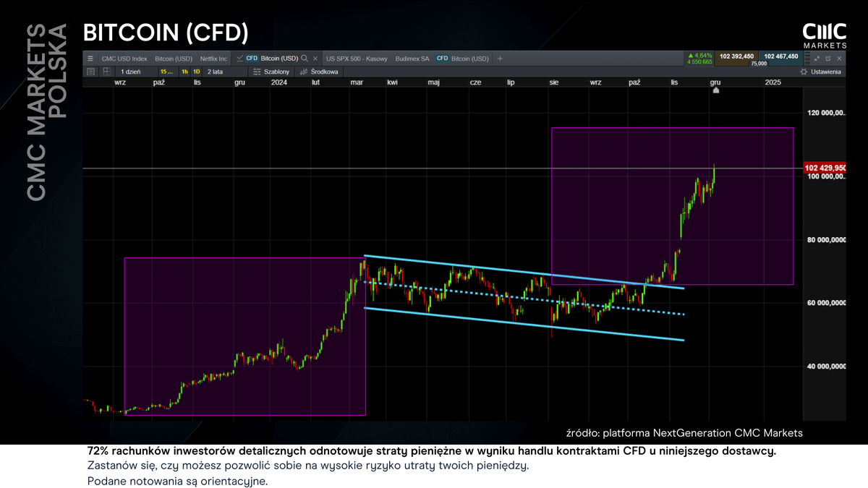Image resolution: width=868 pixels, height=488 pixels.
Task: Open the '2 lata' range dropdown
Action: [x=224, y=72]
